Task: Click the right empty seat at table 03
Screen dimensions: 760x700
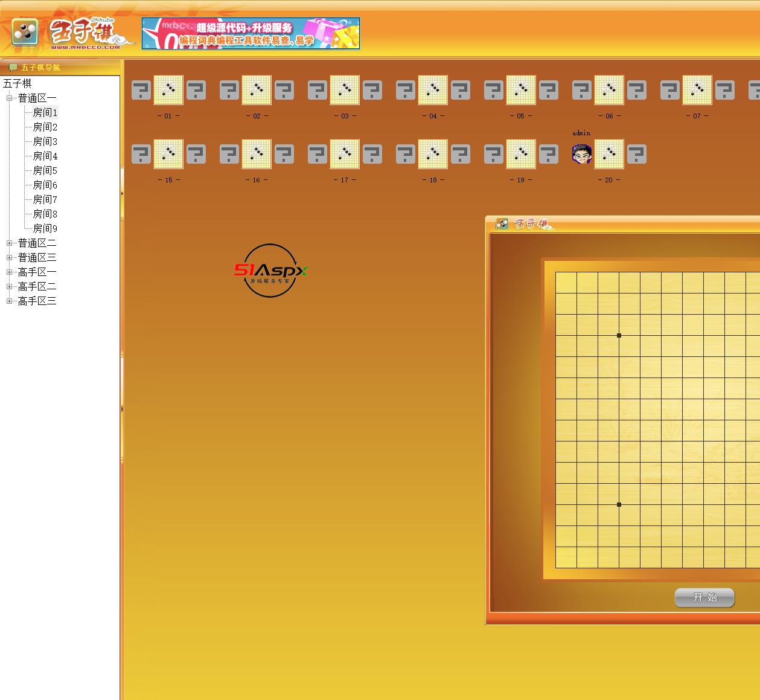Action: [x=372, y=91]
